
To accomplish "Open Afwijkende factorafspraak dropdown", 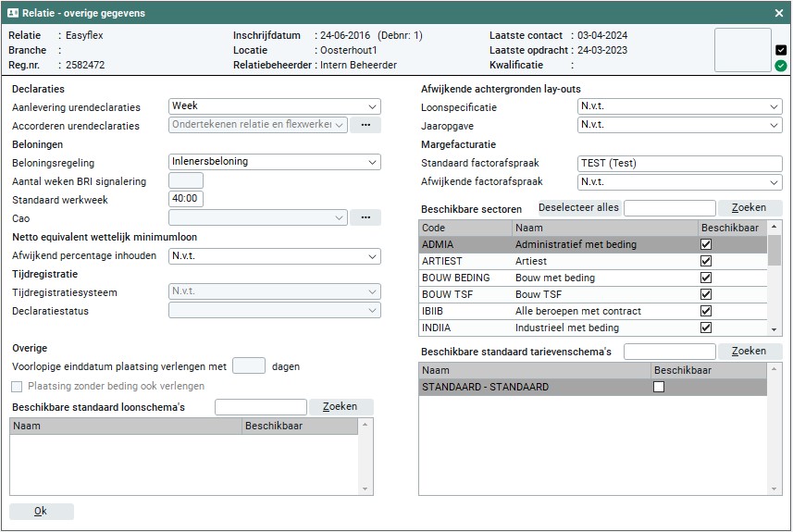I will (x=679, y=182).
